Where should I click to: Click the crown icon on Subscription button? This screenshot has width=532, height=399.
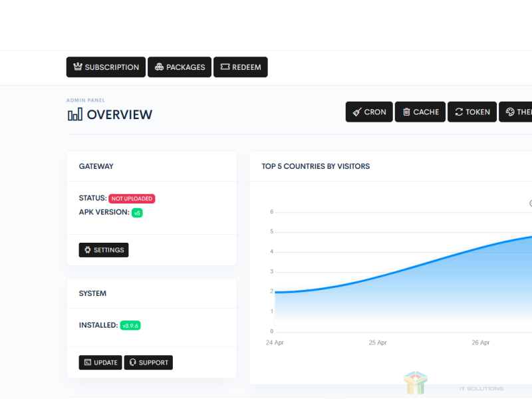coord(78,67)
